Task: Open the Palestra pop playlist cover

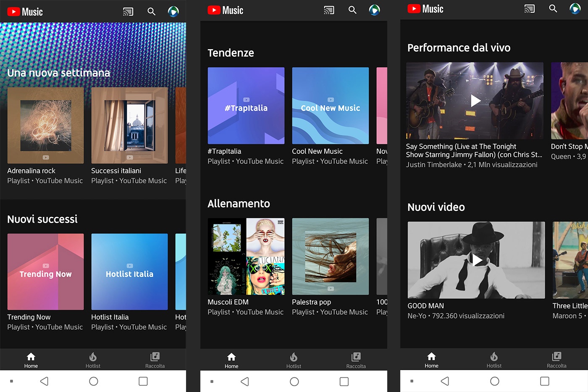Action: pos(331,256)
